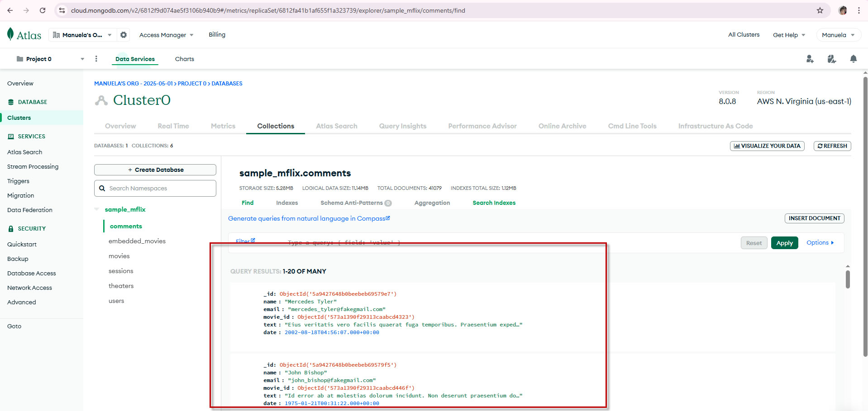Image resolution: width=868 pixels, height=411 pixels.
Task: Click the browser forward arrow
Action: (x=26, y=10)
